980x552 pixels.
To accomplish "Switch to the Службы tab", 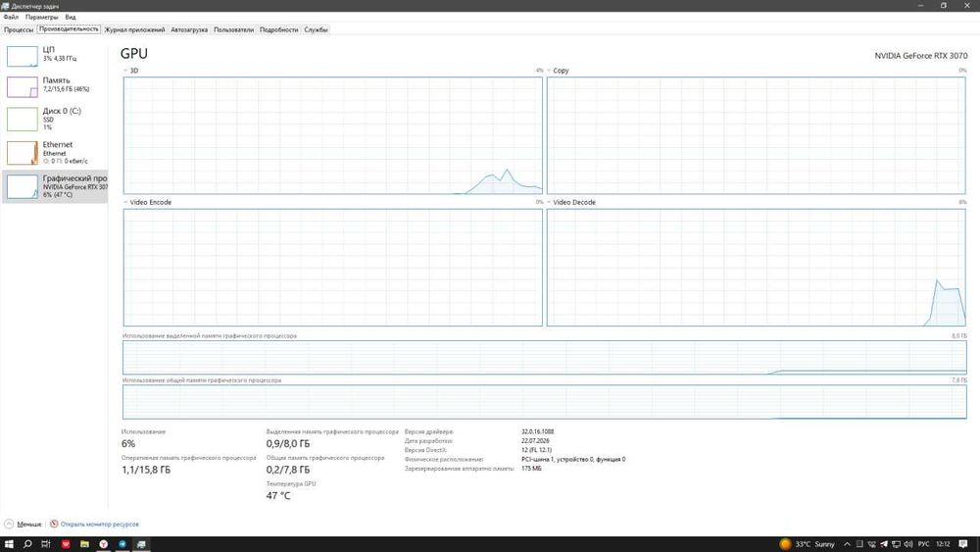I will coord(316,29).
